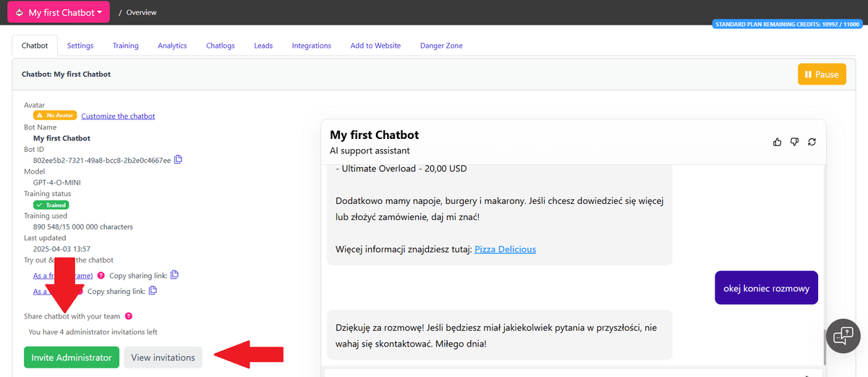The height and width of the screenshot is (377, 868).
Task: Click the Invite Administrator button
Action: [71, 357]
